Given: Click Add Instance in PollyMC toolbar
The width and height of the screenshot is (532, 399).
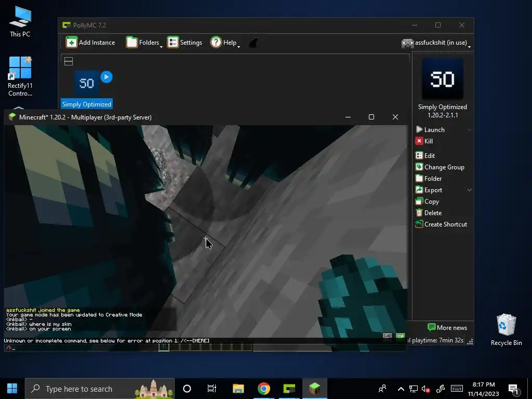Looking at the screenshot, I should pyautogui.click(x=90, y=43).
